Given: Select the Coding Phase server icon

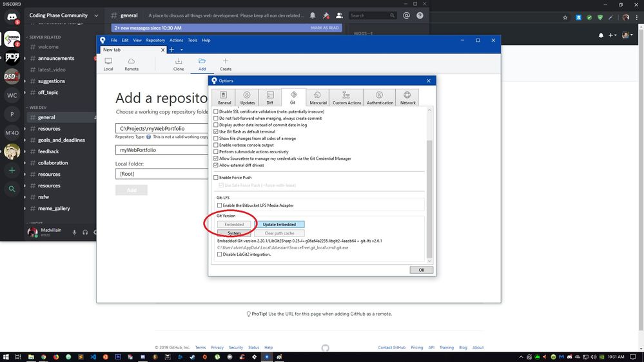Looking at the screenshot, I should 12,38.
